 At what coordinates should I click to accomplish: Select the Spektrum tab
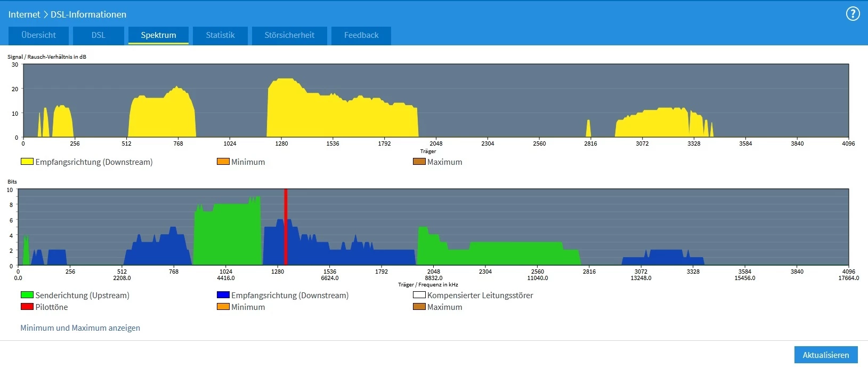pos(158,35)
